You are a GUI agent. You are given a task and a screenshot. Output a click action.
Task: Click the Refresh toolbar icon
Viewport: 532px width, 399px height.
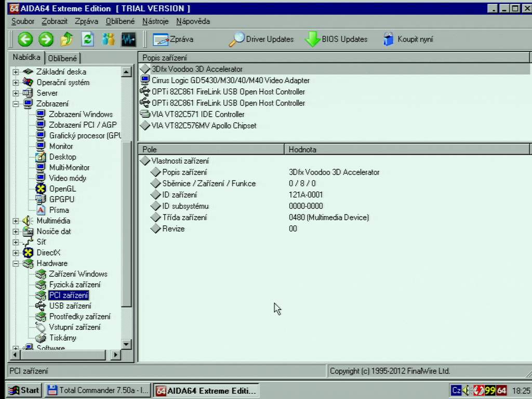pyautogui.click(x=87, y=39)
